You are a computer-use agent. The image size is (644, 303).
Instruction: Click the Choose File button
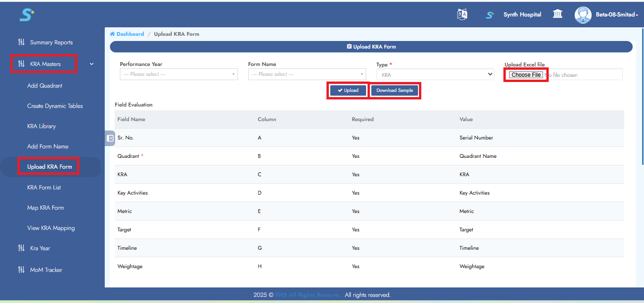[x=525, y=74]
